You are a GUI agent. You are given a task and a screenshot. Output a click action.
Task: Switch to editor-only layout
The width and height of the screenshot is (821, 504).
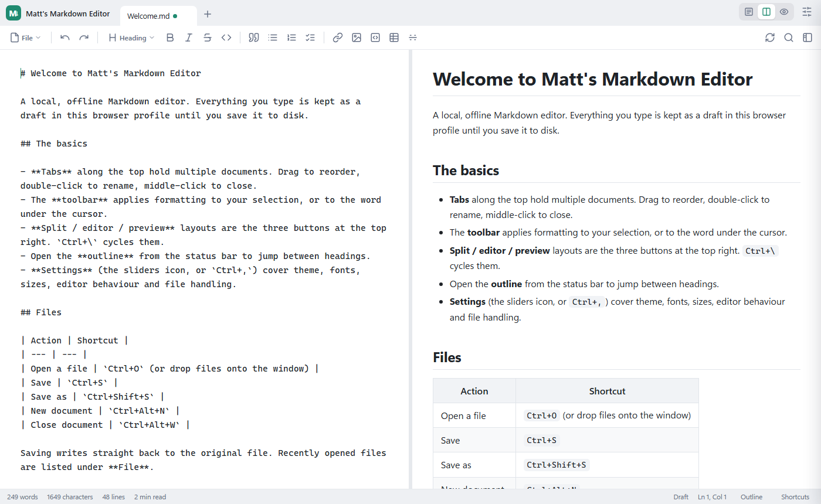[x=749, y=12]
